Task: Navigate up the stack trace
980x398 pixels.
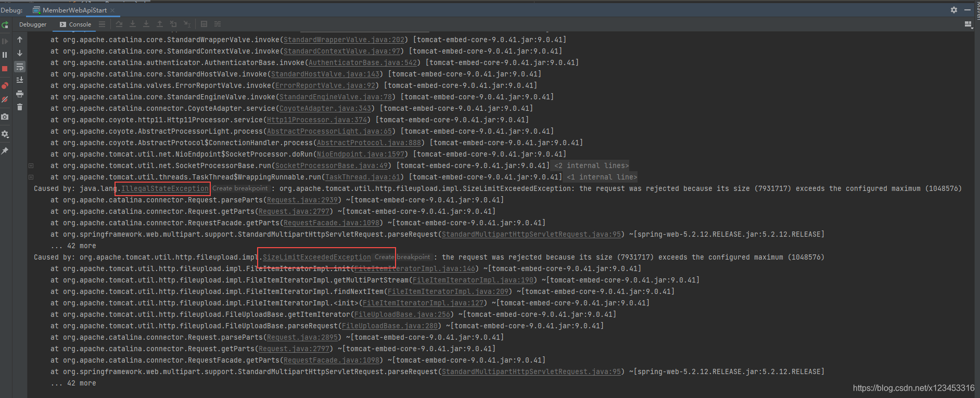Action: pyautogui.click(x=20, y=40)
